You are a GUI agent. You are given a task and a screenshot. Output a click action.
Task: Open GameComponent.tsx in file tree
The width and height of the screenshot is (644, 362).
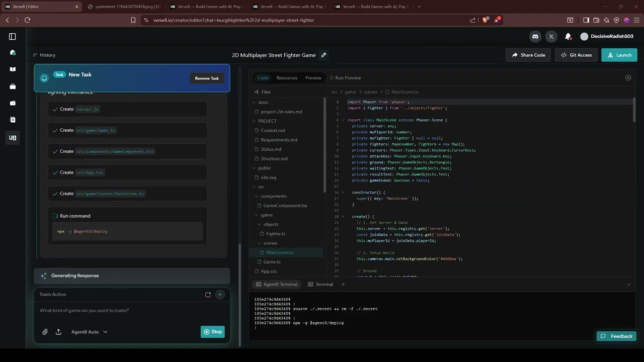pyautogui.click(x=285, y=206)
